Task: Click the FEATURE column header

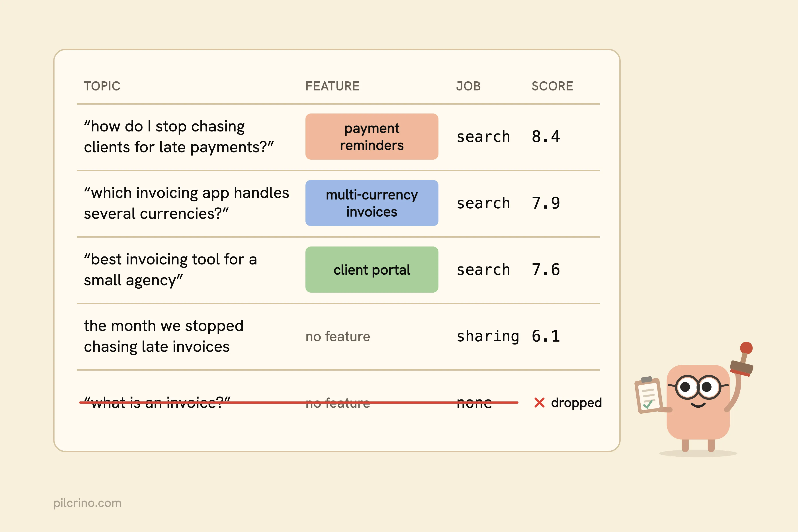Action: pyautogui.click(x=332, y=86)
